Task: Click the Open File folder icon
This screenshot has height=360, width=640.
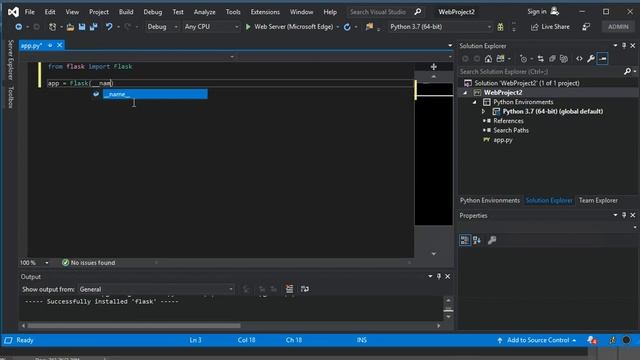Action: [x=70, y=27]
